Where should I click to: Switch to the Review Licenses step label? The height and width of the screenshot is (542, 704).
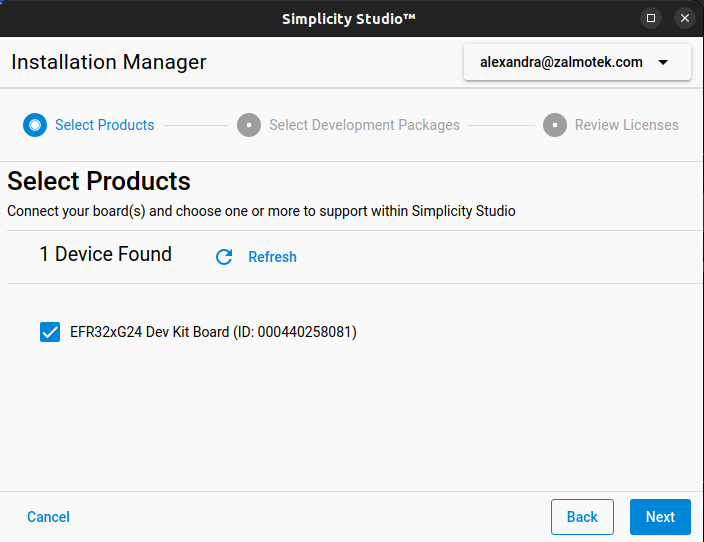click(x=626, y=125)
